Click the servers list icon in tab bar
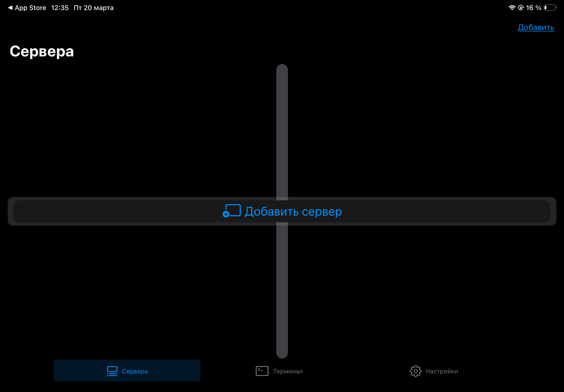 point(112,371)
